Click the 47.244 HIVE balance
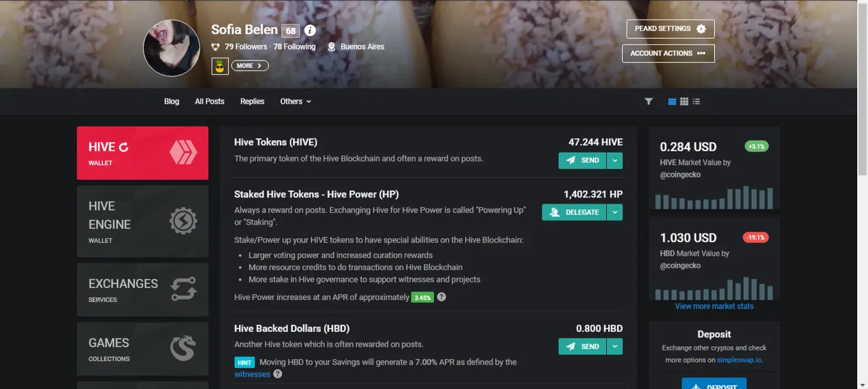The image size is (868, 389). pyautogui.click(x=595, y=142)
